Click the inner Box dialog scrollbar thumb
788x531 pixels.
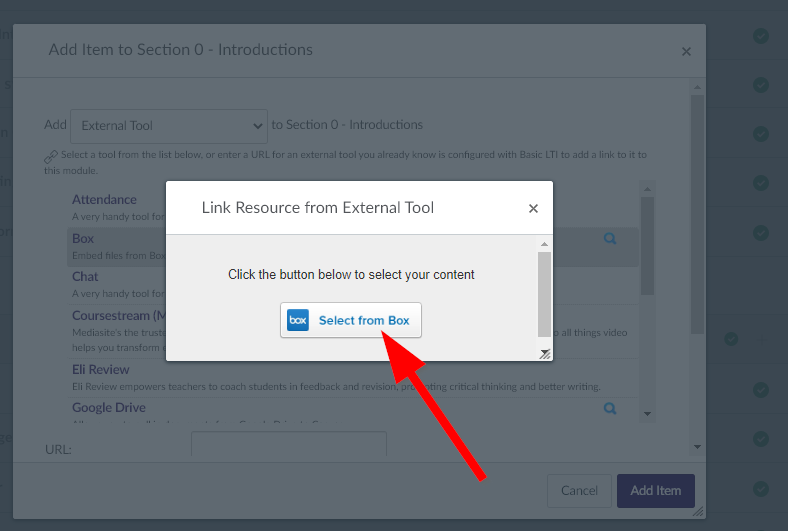coord(544,294)
